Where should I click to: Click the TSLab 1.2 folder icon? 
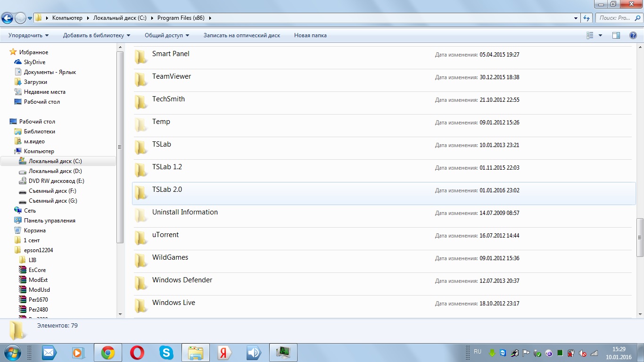pos(140,170)
